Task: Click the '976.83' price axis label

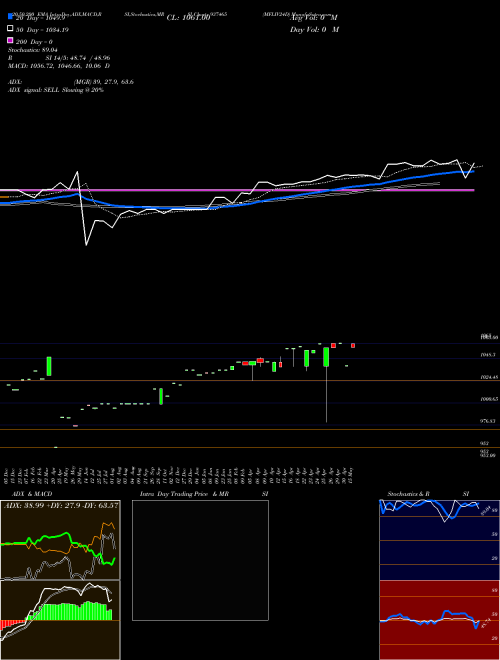Action: (488, 421)
